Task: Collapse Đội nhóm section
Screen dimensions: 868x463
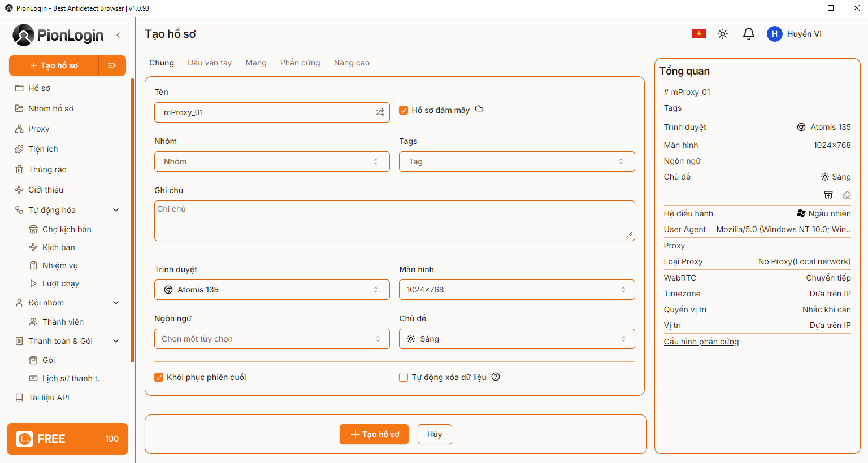Action: click(116, 303)
